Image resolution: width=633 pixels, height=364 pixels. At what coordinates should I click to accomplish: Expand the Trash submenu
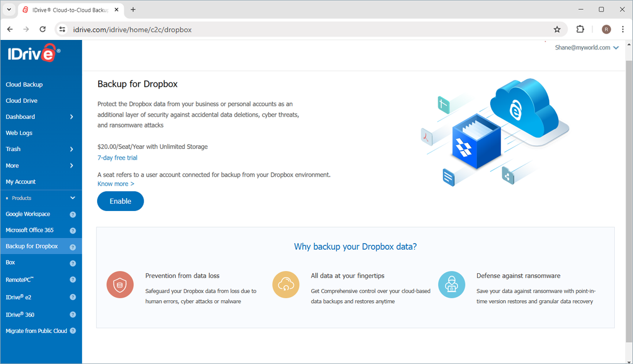click(72, 149)
